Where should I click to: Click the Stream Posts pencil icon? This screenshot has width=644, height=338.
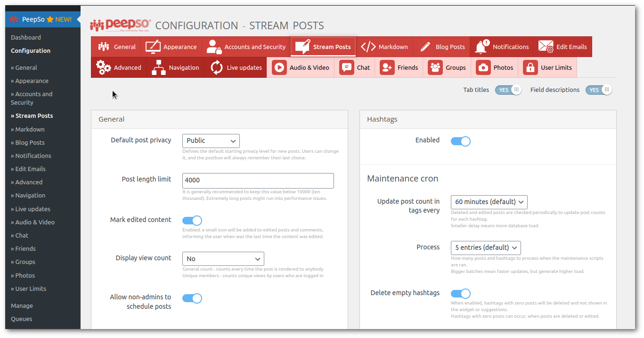[x=302, y=47]
